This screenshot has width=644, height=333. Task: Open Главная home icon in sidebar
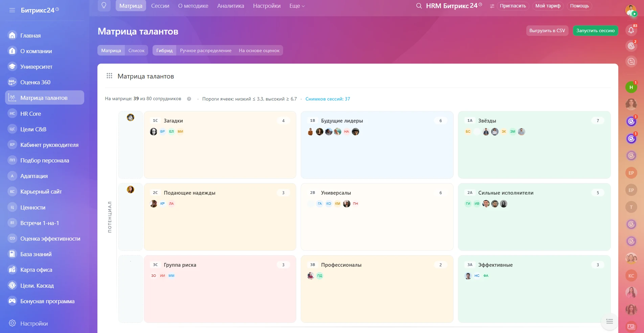[x=12, y=35]
